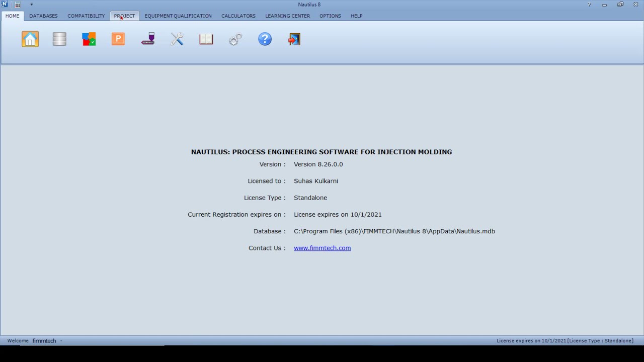The width and height of the screenshot is (644, 362).
Task: Click the Version 8.26.0.0 text
Action: (318, 164)
